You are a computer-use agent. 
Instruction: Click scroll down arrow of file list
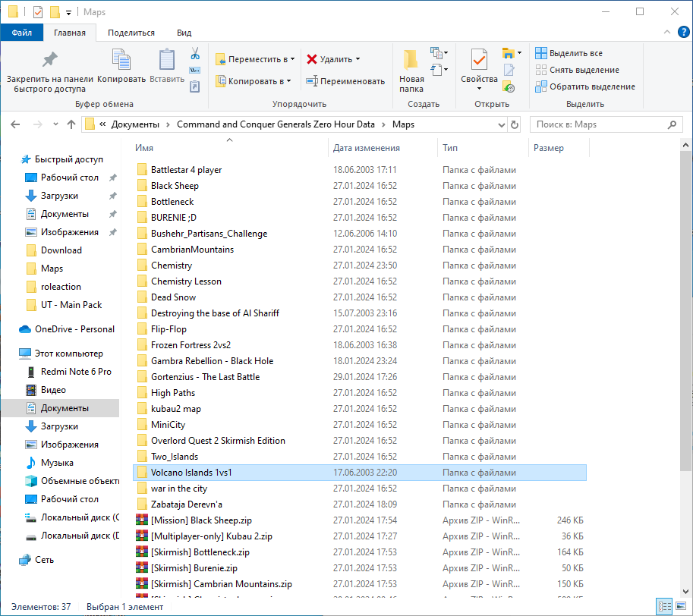686,591
